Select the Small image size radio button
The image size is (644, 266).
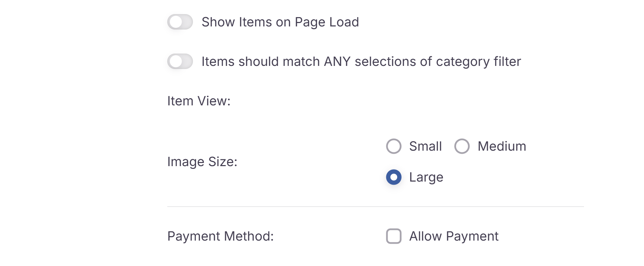[x=393, y=146]
